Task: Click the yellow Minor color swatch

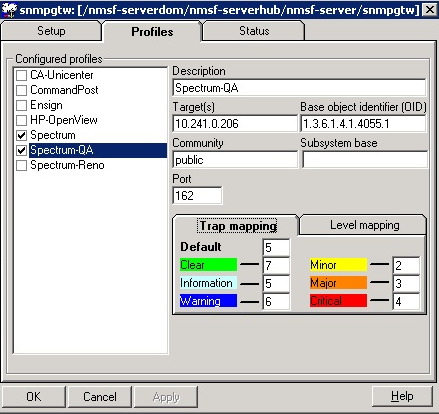Action: coord(338,265)
